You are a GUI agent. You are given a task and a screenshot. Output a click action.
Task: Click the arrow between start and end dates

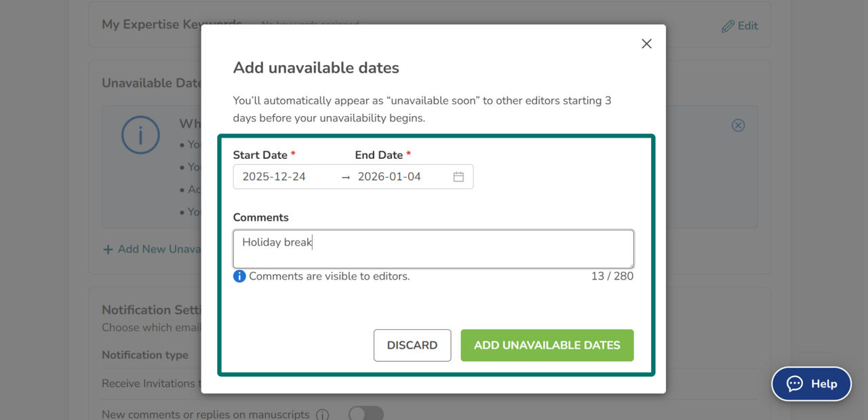click(x=346, y=176)
